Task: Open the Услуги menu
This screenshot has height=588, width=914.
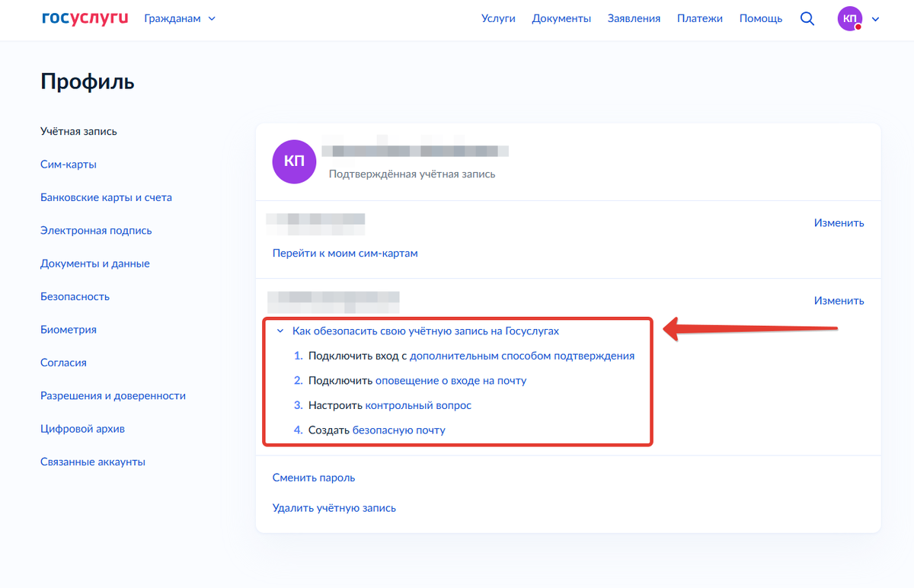Action: [x=498, y=18]
